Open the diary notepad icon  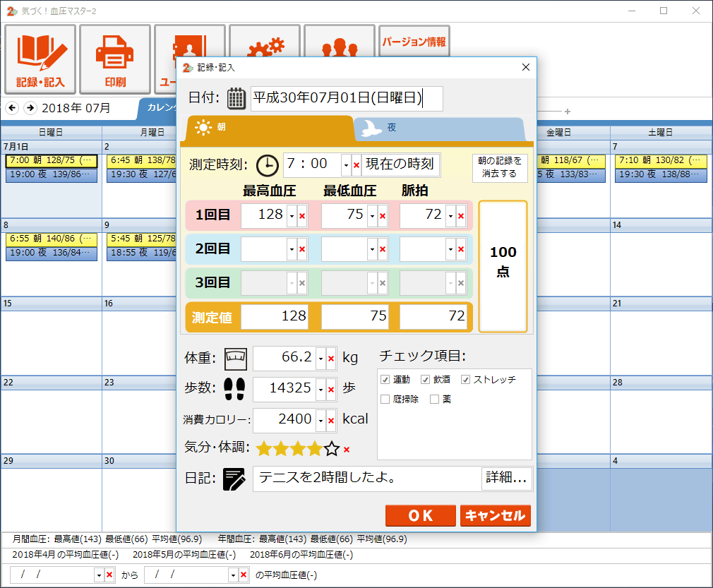click(234, 479)
